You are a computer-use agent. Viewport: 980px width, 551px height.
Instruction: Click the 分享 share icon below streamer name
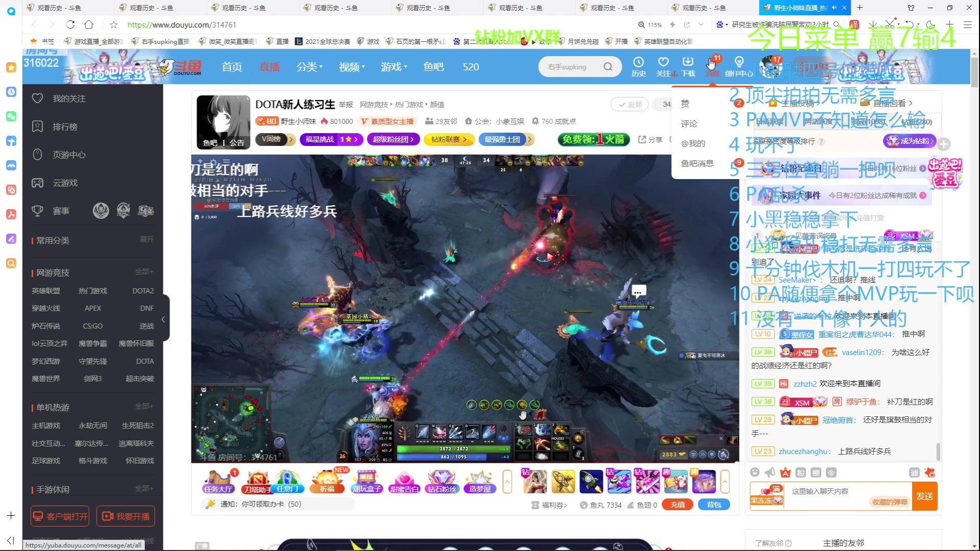pyautogui.click(x=650, y=139)
